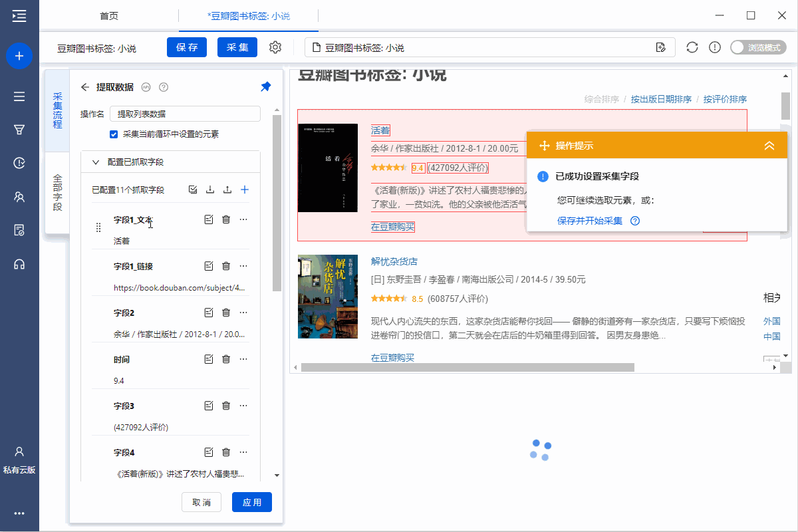Open more options for 字段4
The width and height of the screenshot is (798, 532).
[x=243, y=452]
